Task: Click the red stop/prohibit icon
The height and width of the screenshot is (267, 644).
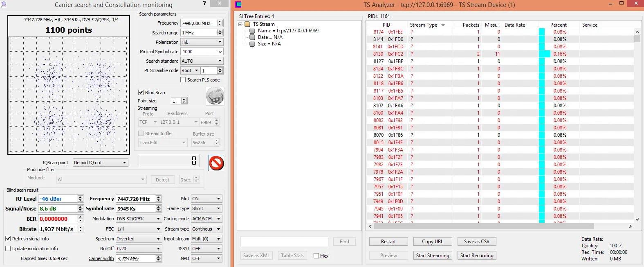Action: click(x=216, y=163)
